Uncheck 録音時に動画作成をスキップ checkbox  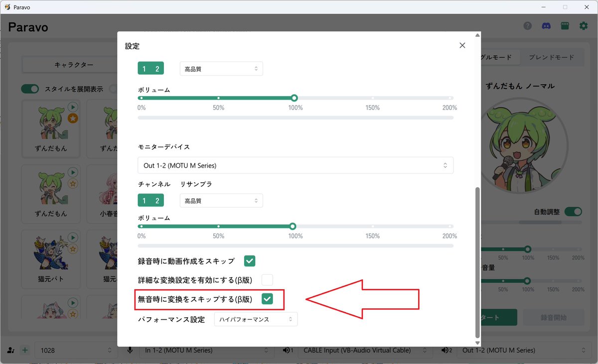point(250,260)
